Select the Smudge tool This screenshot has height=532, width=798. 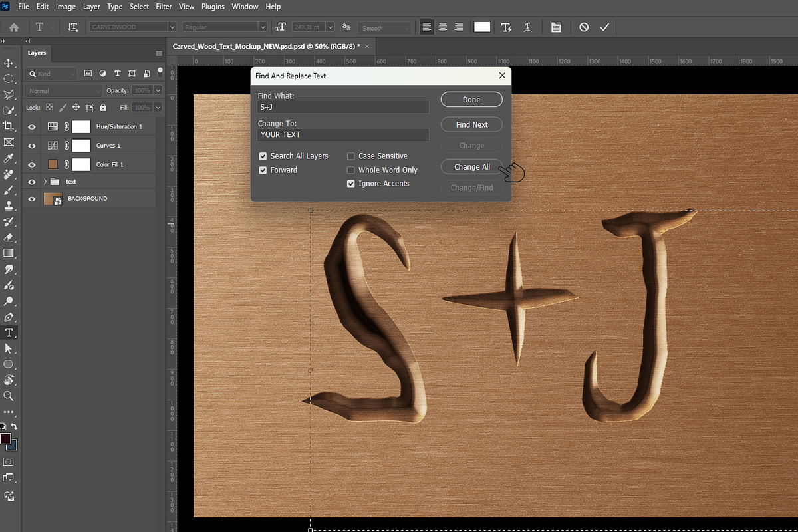[x=9, y=269]
